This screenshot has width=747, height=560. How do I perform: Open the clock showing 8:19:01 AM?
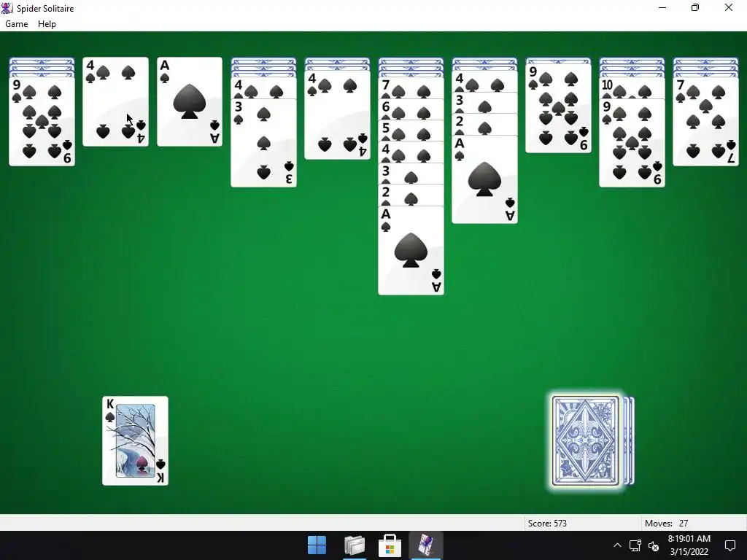click(689, 545)
